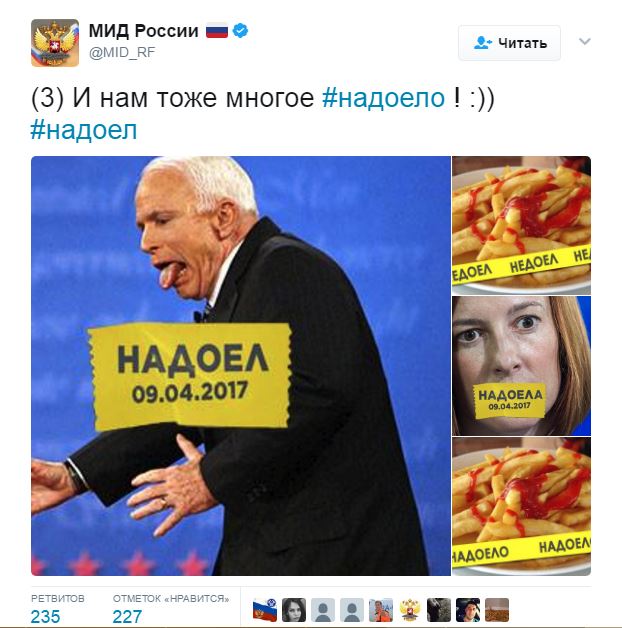Expand the tweet options chevron
The height and width of the screenshot is (628, 622).
tap(584, 41)
